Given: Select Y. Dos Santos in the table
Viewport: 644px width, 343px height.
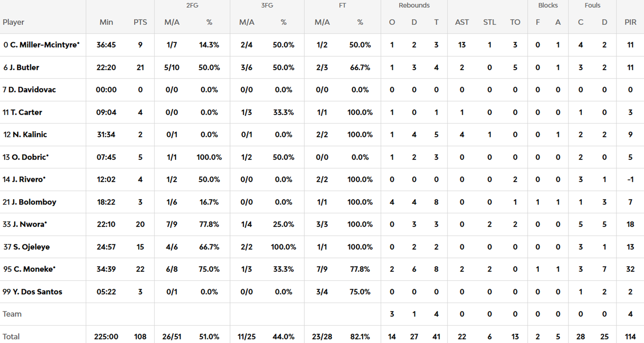Looking at the screenshot, I should [x=36, y=292].
